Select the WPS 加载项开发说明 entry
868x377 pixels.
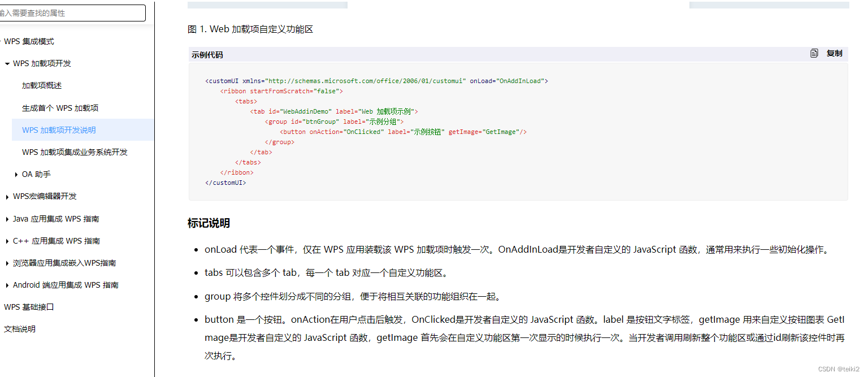(58, 129)
